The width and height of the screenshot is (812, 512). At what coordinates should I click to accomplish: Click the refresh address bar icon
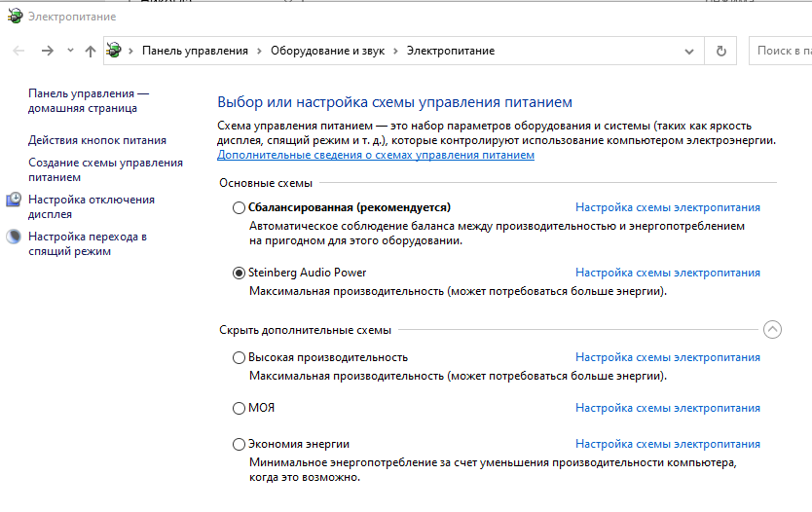tap(720, 51)
